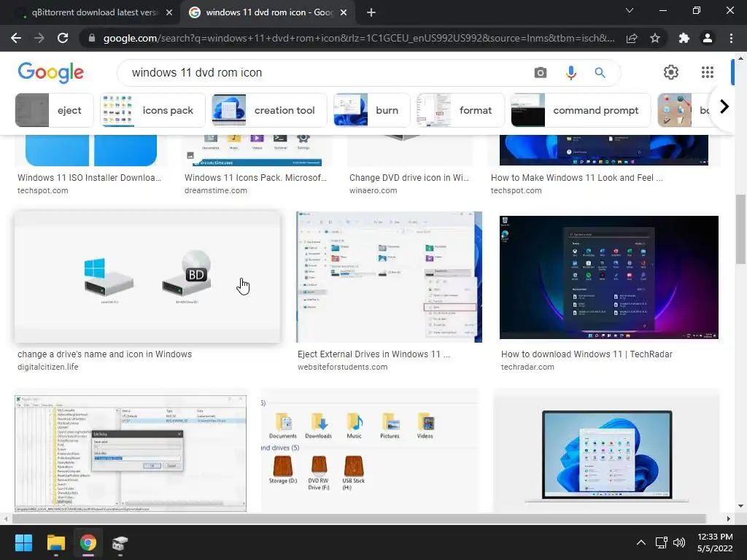Open the Windows 11 ISO Installer result title
The width and height of the screenshot is (747, 560).
tap(90, 178)
